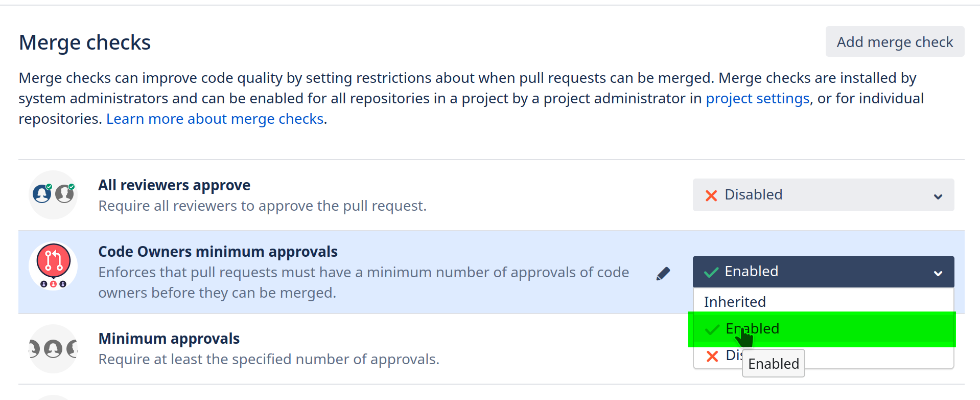The image size is (980, 400).
Task: Follow the Learn more about merge checks link
Action: 215,118
